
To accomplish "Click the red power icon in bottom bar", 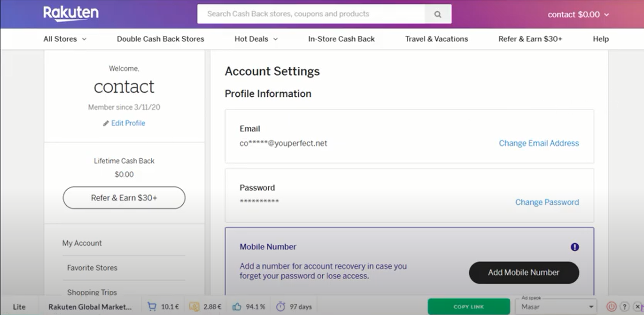I will pyautogui.click(x=611, y=306).
